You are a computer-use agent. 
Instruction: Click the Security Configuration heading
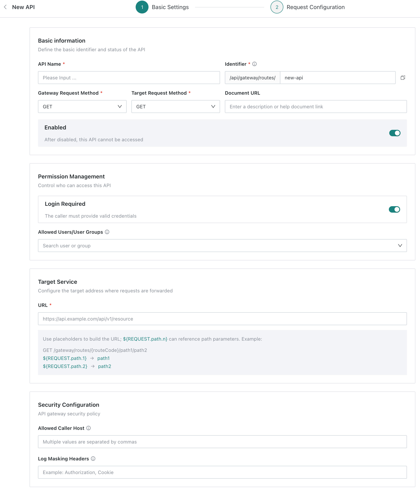[x=69, y=405]
